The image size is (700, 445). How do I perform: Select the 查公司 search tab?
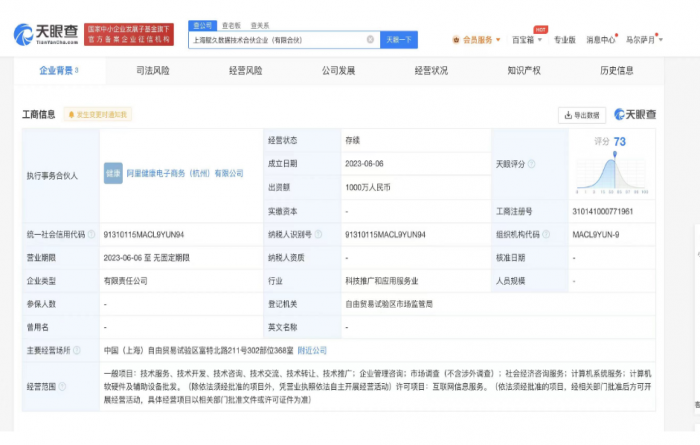[202, 25]
